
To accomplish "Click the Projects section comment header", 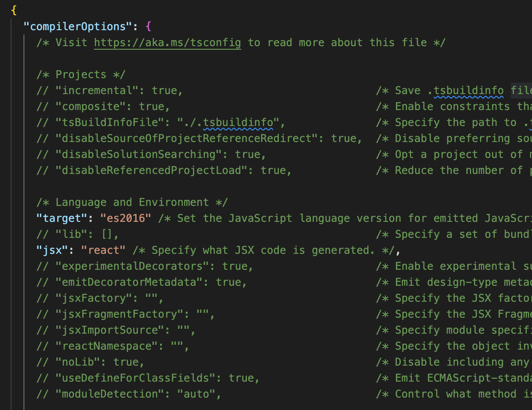I will click(80, 74).
